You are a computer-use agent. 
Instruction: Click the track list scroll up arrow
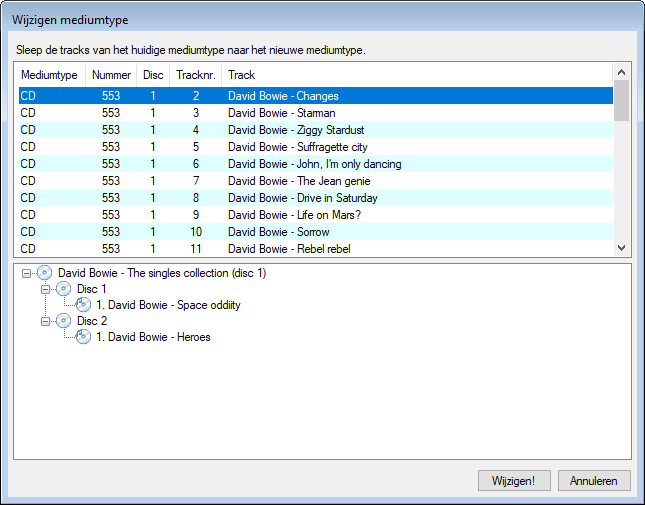coord(622,72)
